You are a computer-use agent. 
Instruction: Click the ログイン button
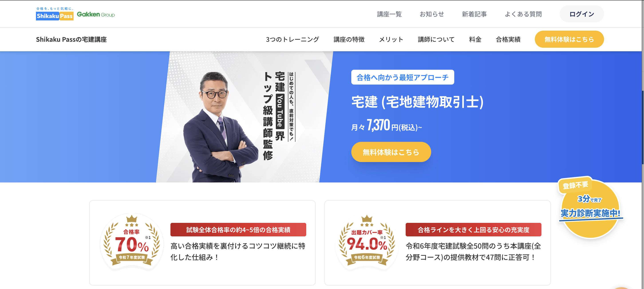[x=581, y=14]
